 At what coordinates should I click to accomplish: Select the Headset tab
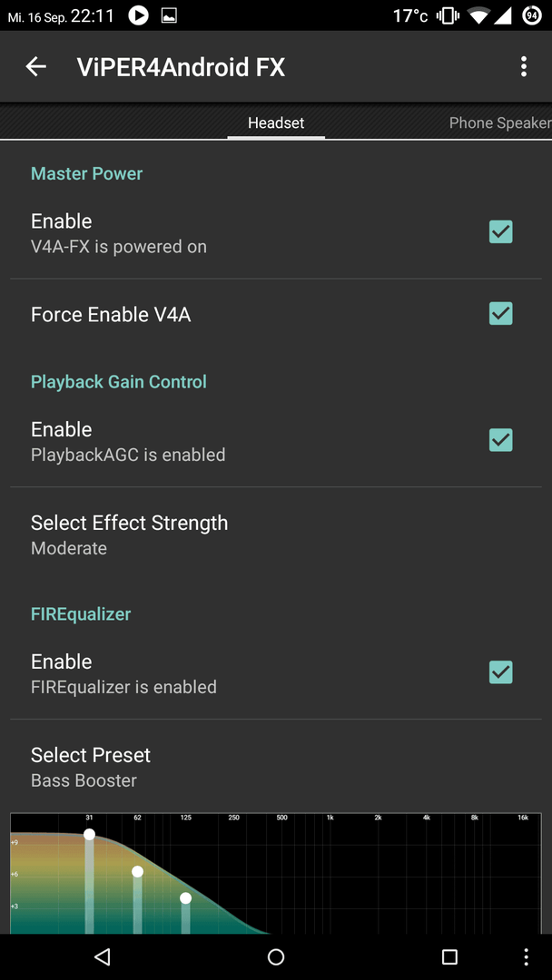(276, 122)
